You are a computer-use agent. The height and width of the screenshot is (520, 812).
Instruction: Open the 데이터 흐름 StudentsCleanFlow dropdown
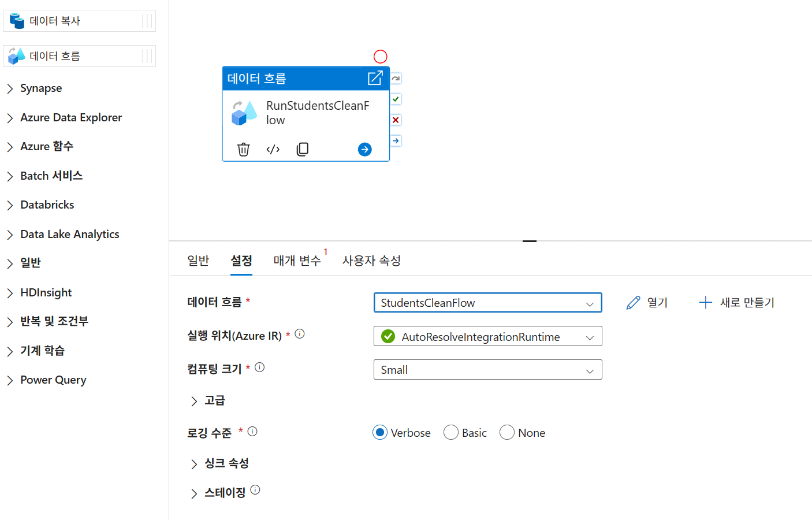(x=488, y=303)
